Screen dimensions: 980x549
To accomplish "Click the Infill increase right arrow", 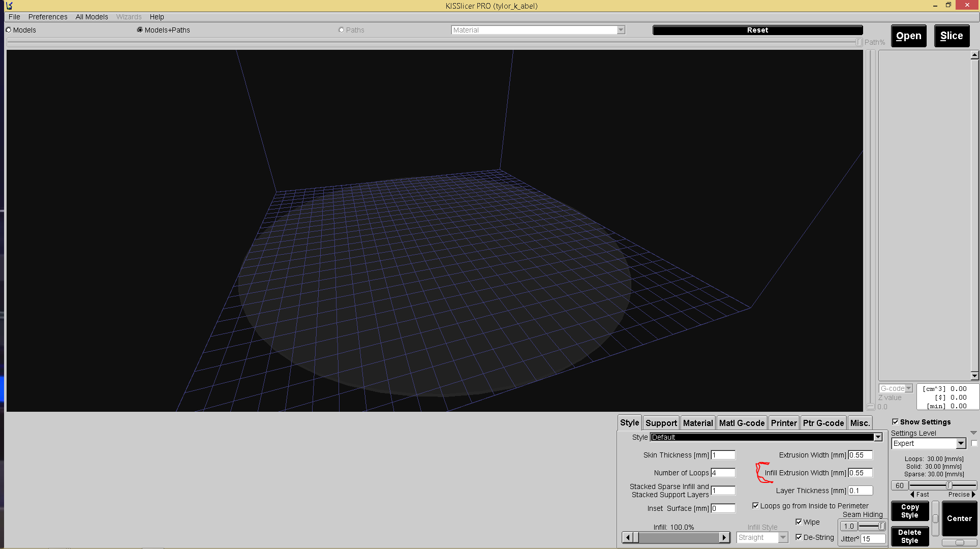I will point(724,537).
